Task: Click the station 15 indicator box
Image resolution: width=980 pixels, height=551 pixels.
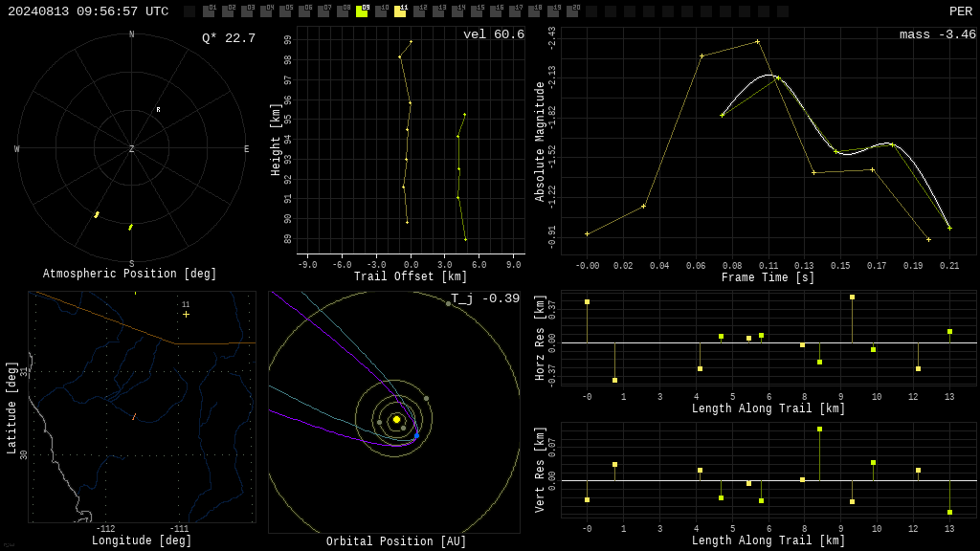Action: coord(477,11)
